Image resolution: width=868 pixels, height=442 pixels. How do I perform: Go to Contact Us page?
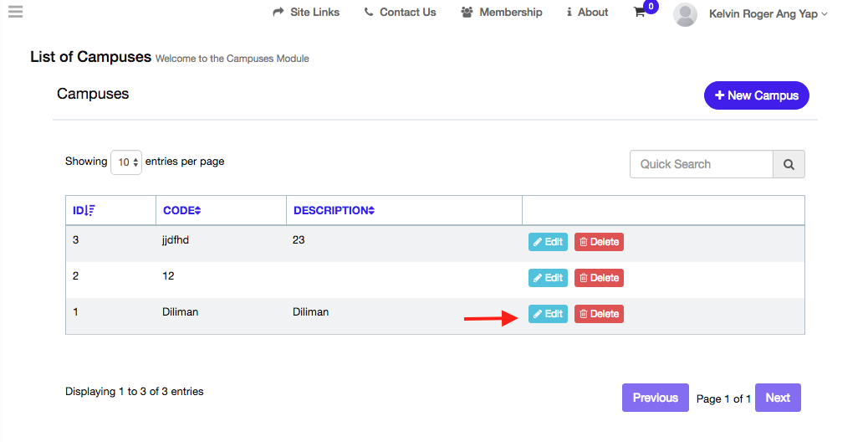point(401,13)
